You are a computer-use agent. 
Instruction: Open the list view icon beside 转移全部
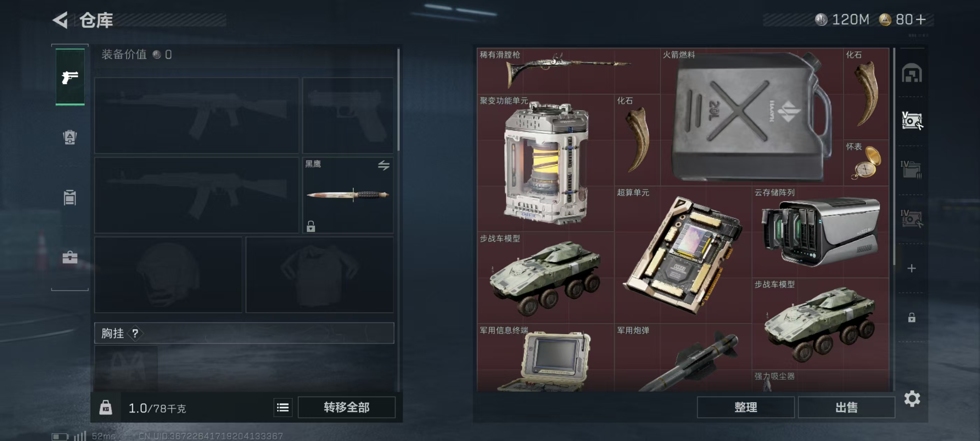pyautogui.click(x=283, y=407)
